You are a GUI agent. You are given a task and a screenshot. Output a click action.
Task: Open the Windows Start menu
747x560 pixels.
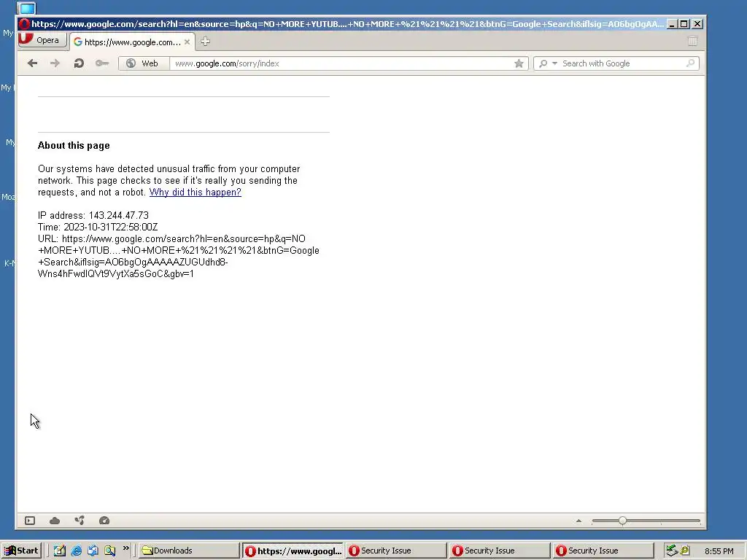pyautogui.click(x=21, y=551)
